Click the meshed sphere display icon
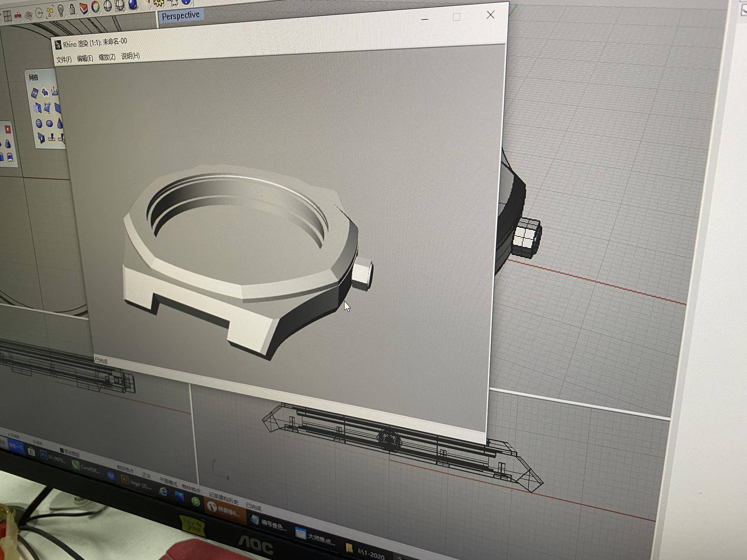 [x=120, y=5]
